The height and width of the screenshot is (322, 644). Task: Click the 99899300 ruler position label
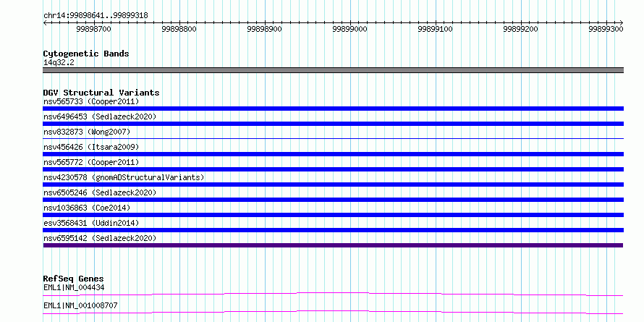click(606, 29)
